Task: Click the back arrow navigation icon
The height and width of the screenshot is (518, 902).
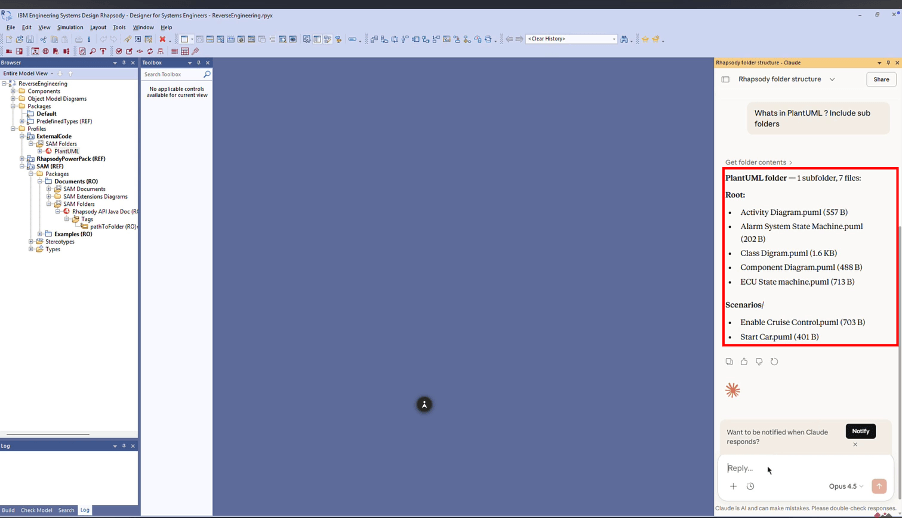Action: click(509, 39)
